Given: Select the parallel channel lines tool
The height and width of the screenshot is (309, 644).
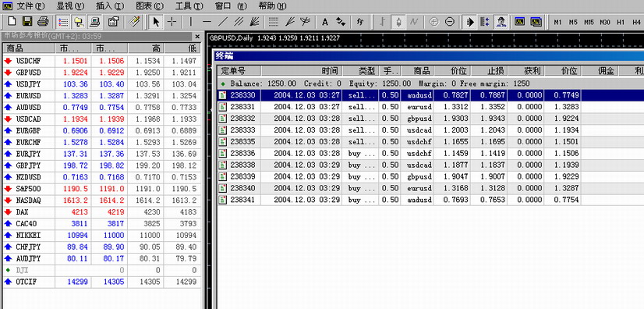Looking at the screenshot, I should 239,22.
